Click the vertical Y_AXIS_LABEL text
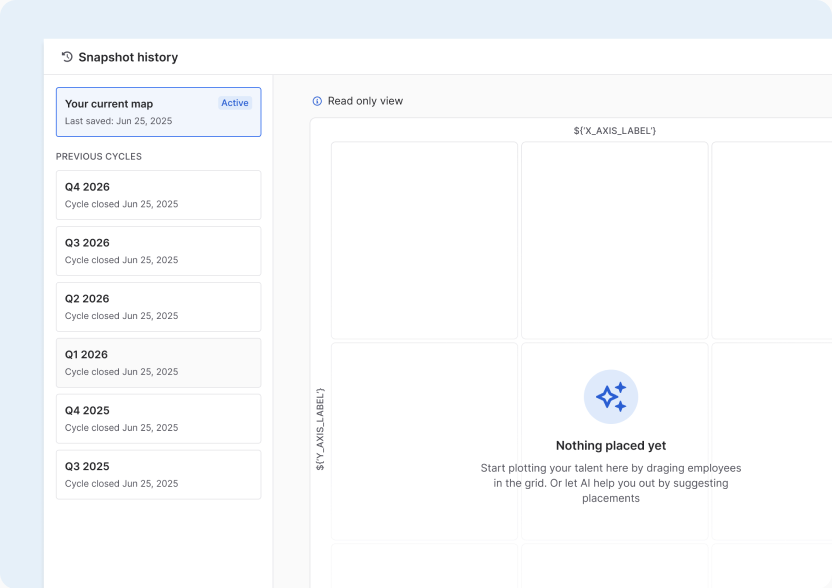832x588 pixels. (320, 429)
